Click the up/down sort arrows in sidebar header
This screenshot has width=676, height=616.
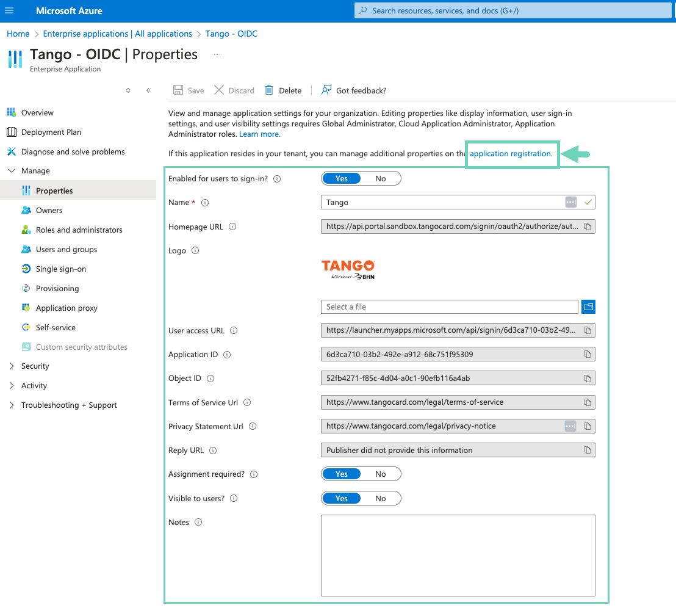coord(128,90)
